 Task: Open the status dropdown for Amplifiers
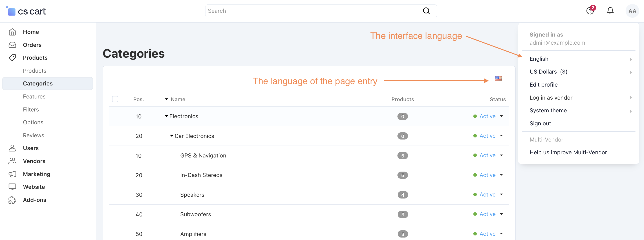click(x=501, y=234)
